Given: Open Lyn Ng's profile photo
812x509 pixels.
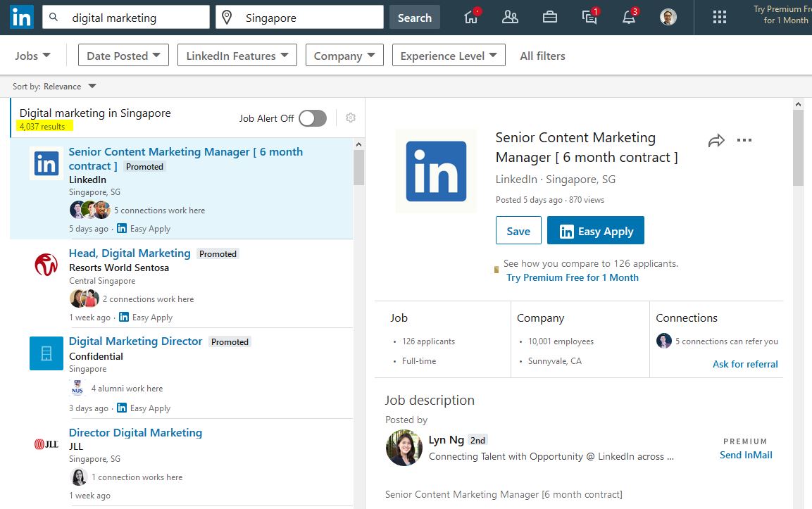Looking at the screenshot, I should (404, 447).
